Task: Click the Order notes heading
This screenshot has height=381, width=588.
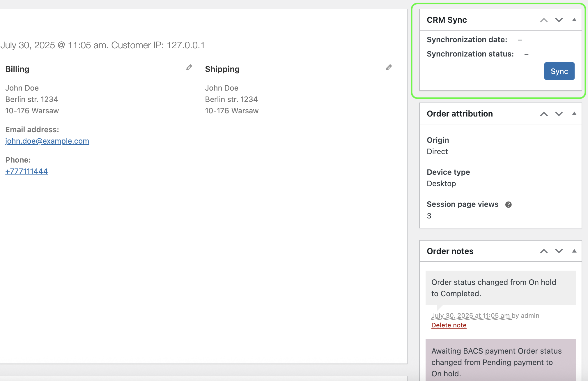Action: (450, 251)
